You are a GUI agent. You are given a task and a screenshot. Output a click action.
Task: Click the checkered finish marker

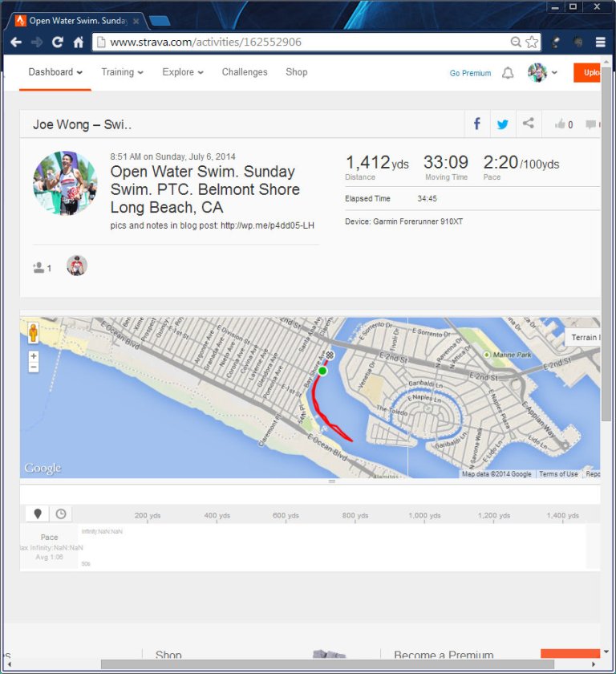pyautogui.click(x=330, y=355)
